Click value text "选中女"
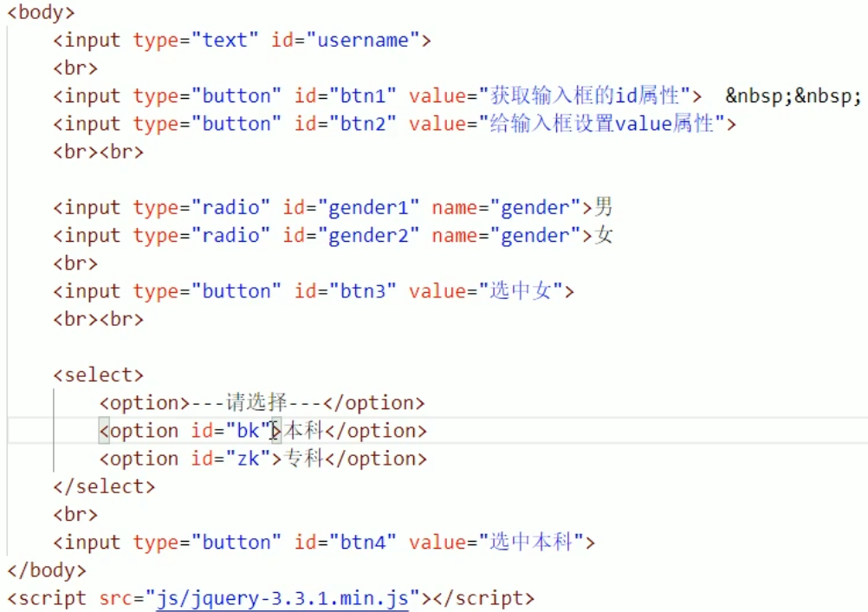 tap(521, 290)
